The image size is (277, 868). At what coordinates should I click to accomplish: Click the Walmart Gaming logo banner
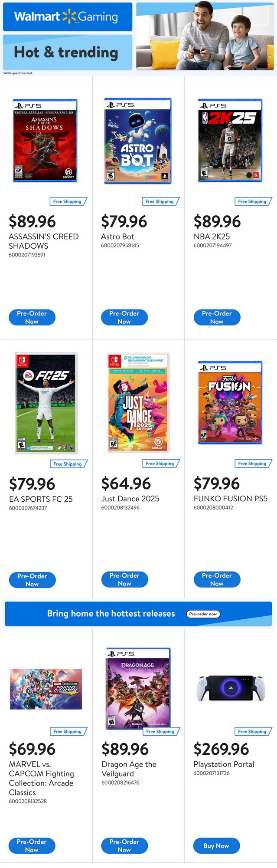pyautogui.click(x=67, y=16)
